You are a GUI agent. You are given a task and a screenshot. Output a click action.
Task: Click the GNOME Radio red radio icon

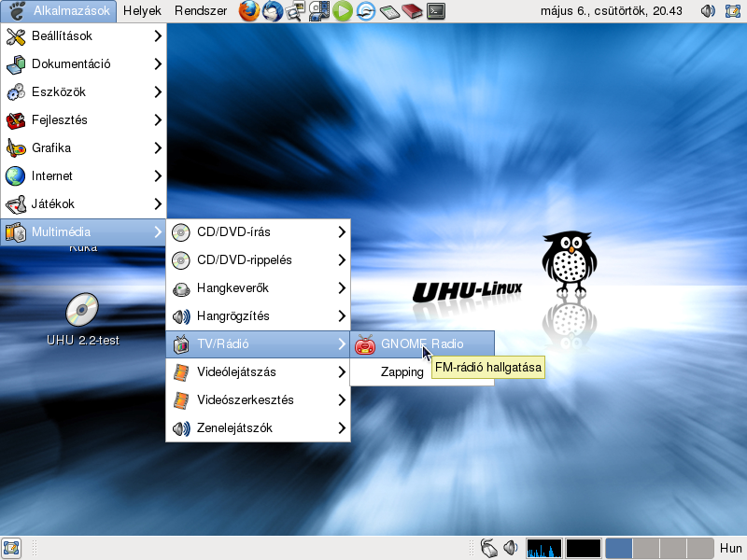pos(365,344)
